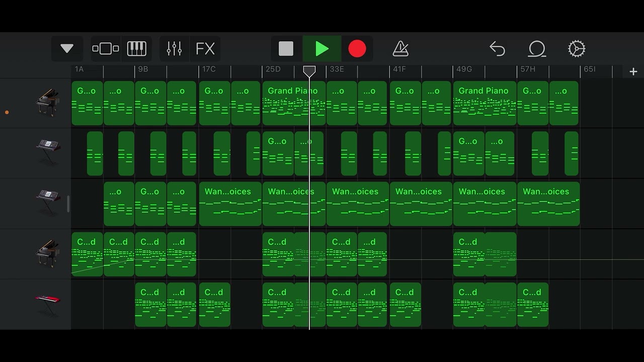Jump to the 41F marker on the ruler

399,69
